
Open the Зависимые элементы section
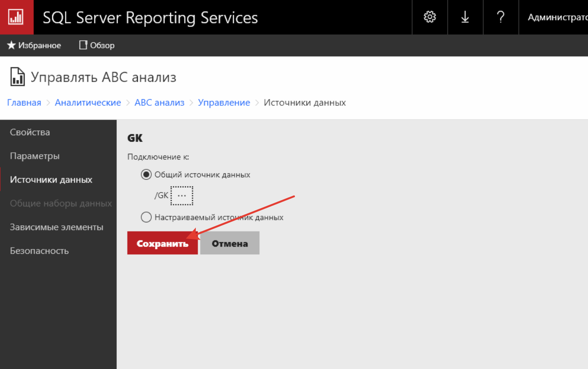point(58,227)
